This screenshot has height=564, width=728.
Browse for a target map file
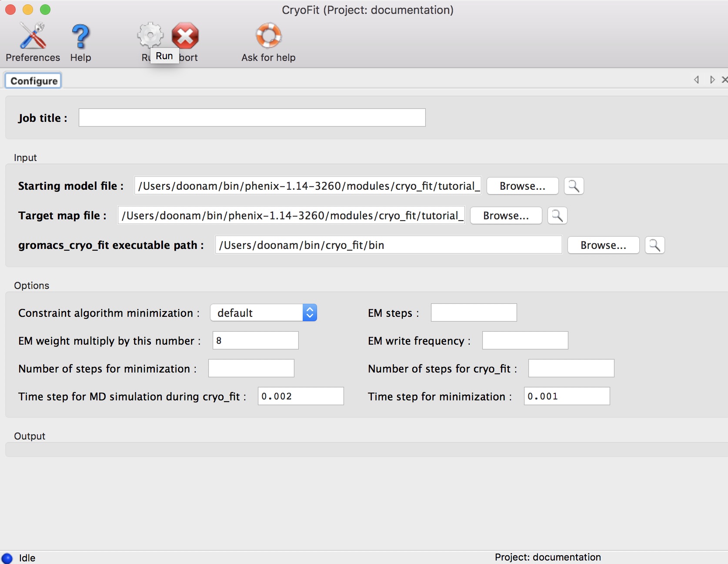(x=505, y=215)
